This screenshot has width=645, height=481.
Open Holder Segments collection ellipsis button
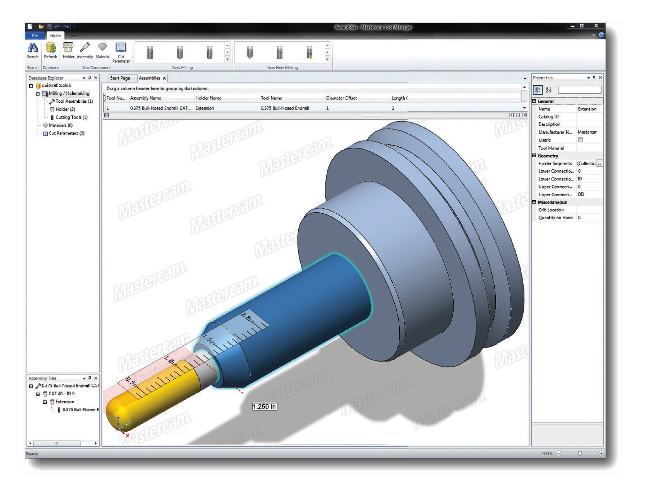[x=599, y=163]
